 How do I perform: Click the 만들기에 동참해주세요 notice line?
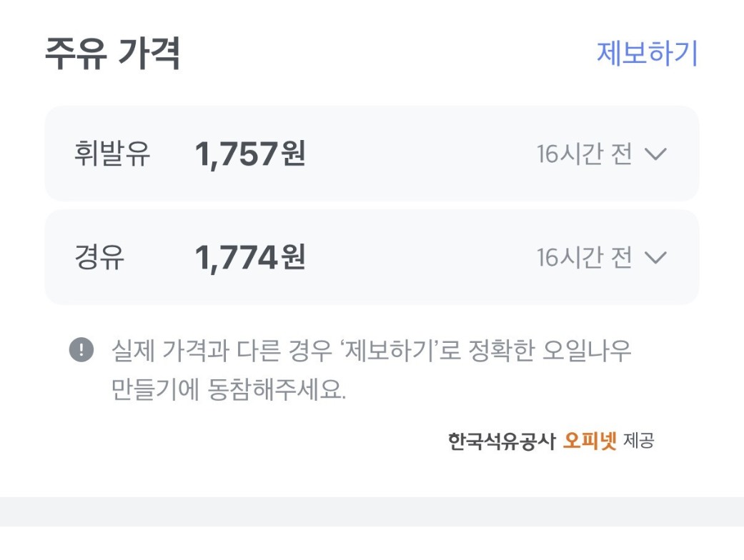(x=229, y=391)
